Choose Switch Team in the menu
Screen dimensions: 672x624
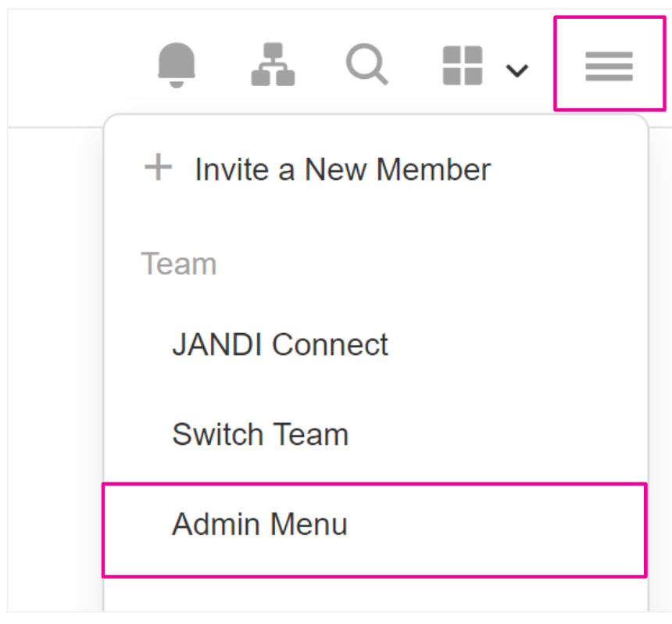tap(260, 434)
